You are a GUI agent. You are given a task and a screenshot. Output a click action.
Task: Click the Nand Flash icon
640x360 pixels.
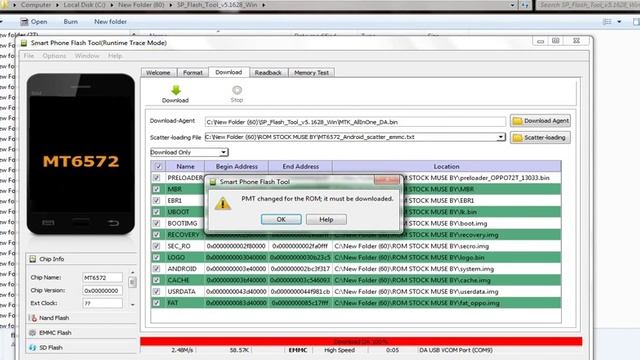[x=33, y=318]
